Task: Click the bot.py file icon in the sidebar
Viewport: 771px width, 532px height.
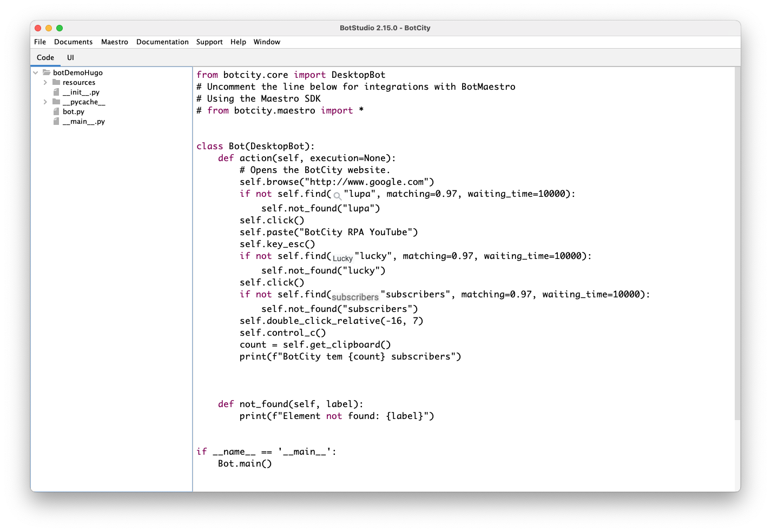Action: pyautogui.click(x=56, y=111)
